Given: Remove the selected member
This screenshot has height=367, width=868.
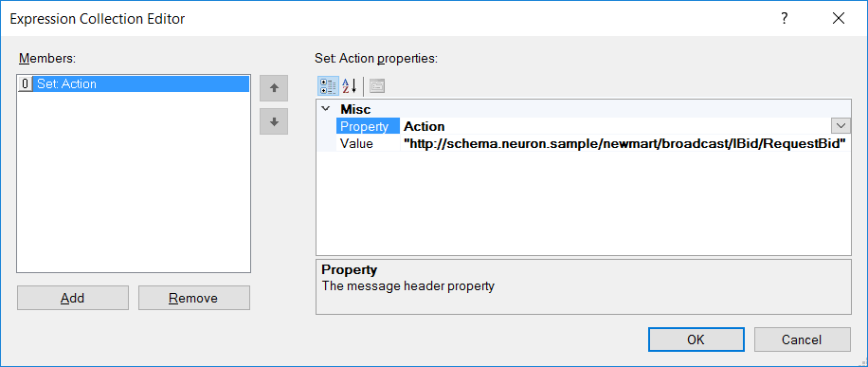Looking at the screenshot, I should pyautogui.click(x=193, y=298).
